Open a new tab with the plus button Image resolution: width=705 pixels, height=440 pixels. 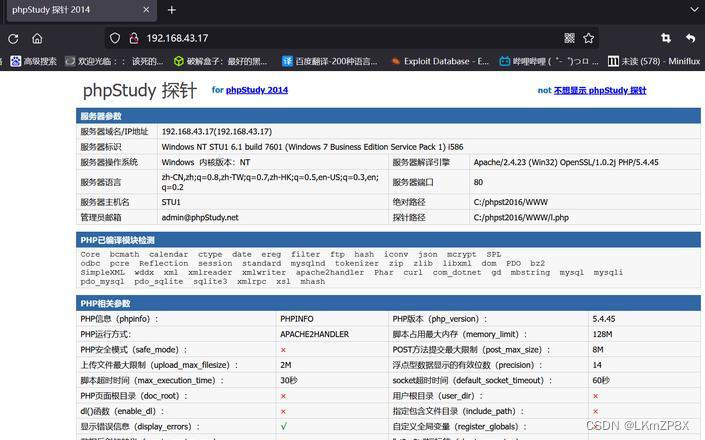(x=172, y=10)
